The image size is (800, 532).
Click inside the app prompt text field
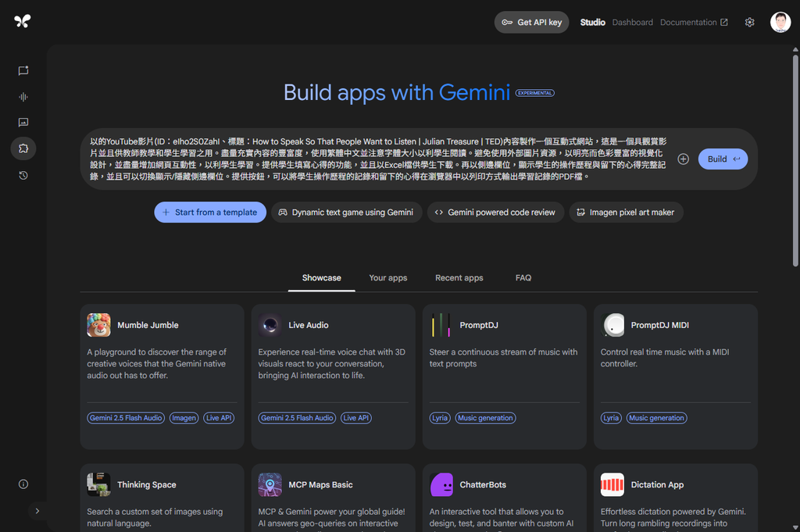pos(378,159)
